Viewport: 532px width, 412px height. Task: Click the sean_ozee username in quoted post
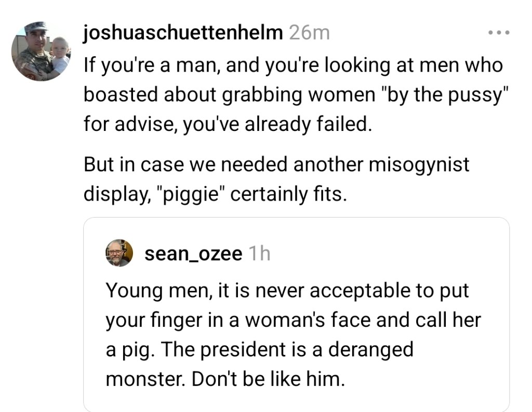point(193,254)
